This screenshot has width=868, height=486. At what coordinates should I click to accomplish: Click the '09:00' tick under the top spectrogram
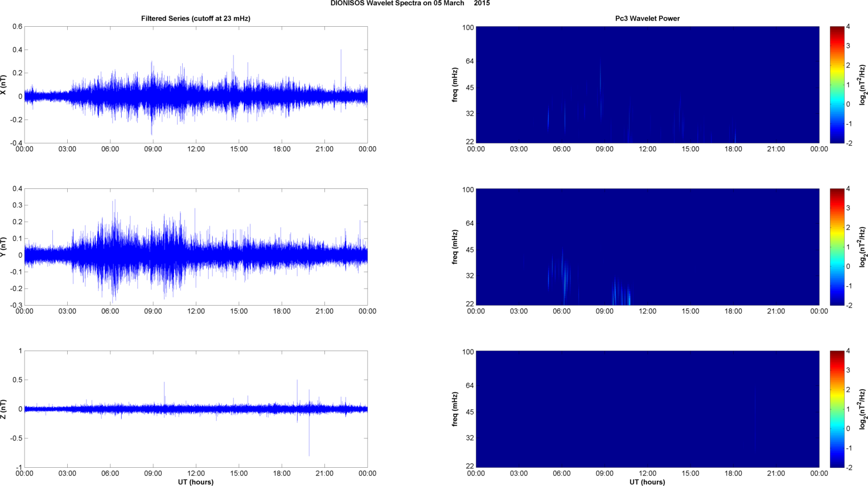pos(604,149)
